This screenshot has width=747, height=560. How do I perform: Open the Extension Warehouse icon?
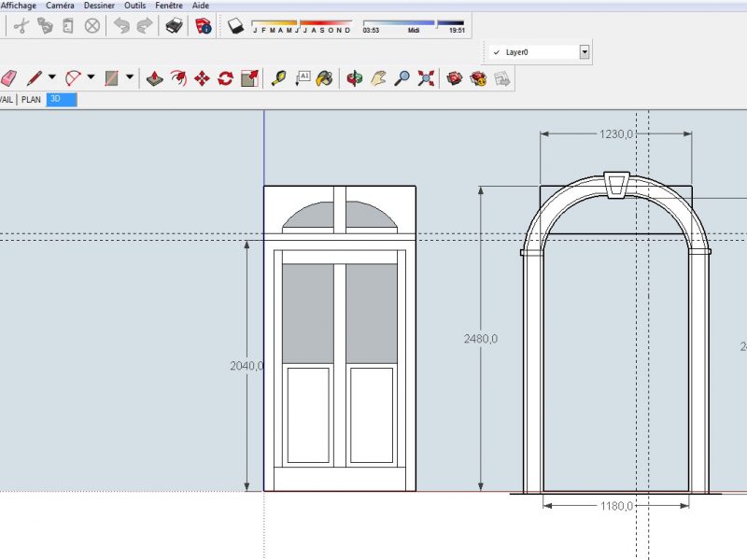478,78
